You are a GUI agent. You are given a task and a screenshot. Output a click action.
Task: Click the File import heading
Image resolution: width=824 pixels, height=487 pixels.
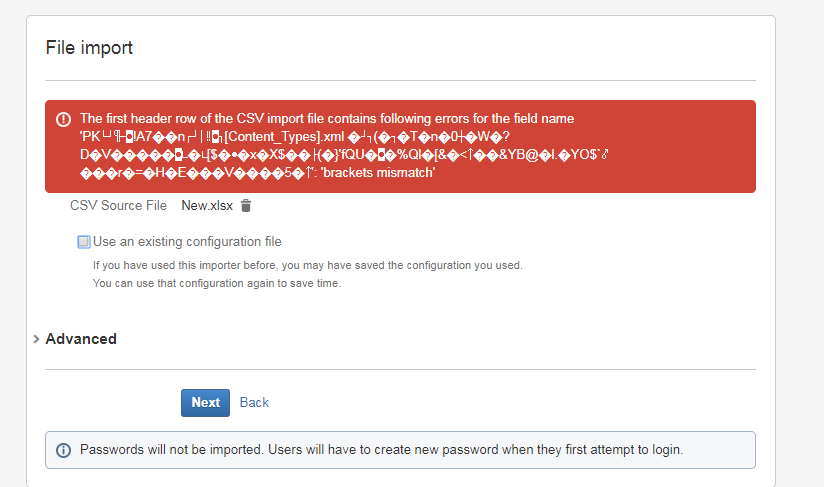[x=89, y=48]
